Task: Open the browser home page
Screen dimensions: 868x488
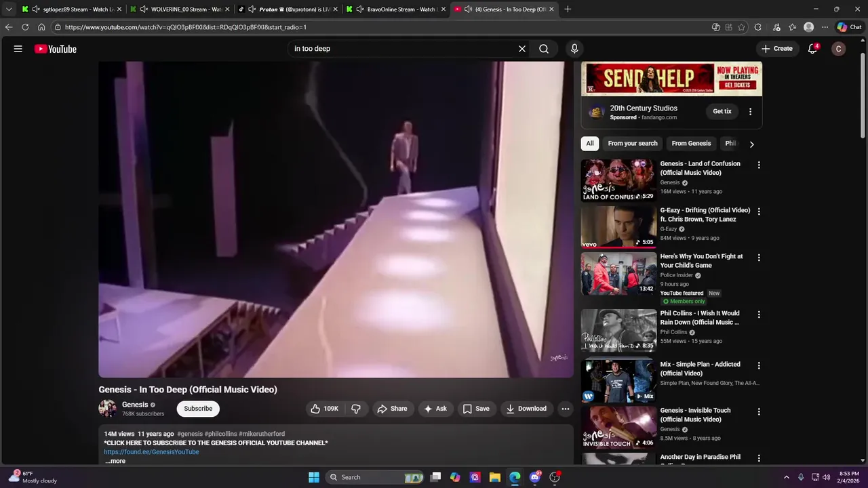Action: [41, 27]
